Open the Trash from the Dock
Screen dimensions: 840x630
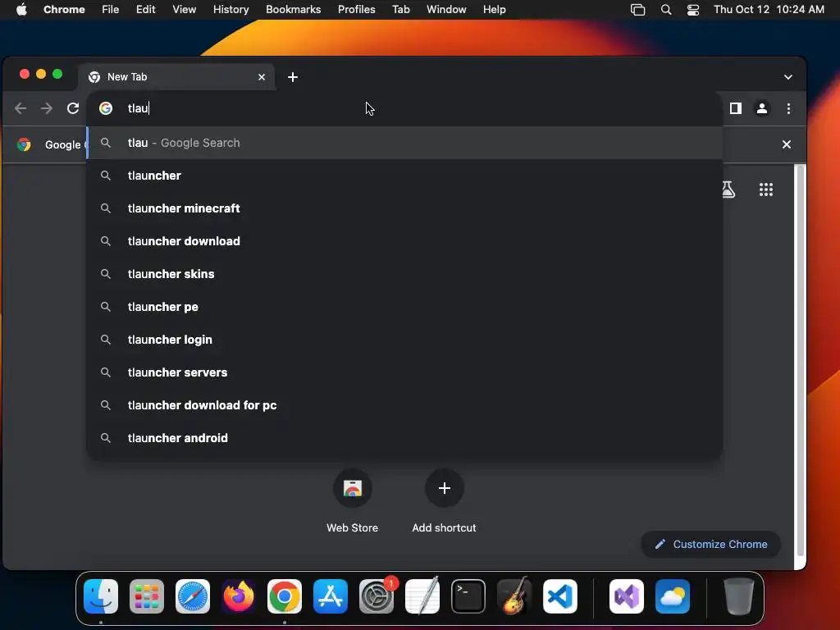(739, 596)
